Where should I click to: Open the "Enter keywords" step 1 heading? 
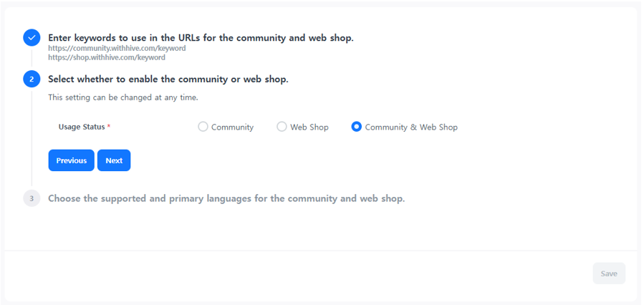click(201, 38)
